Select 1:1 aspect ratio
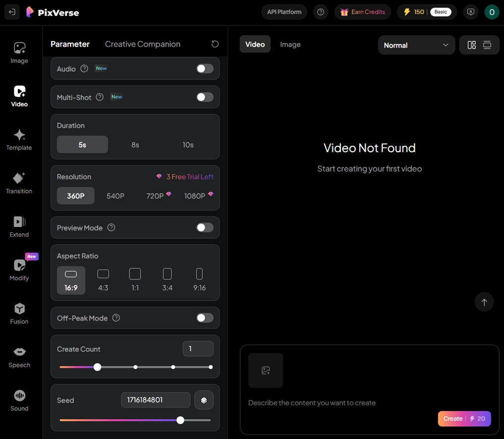The width and height of the screenshot is (504, 439). point(135,280)
